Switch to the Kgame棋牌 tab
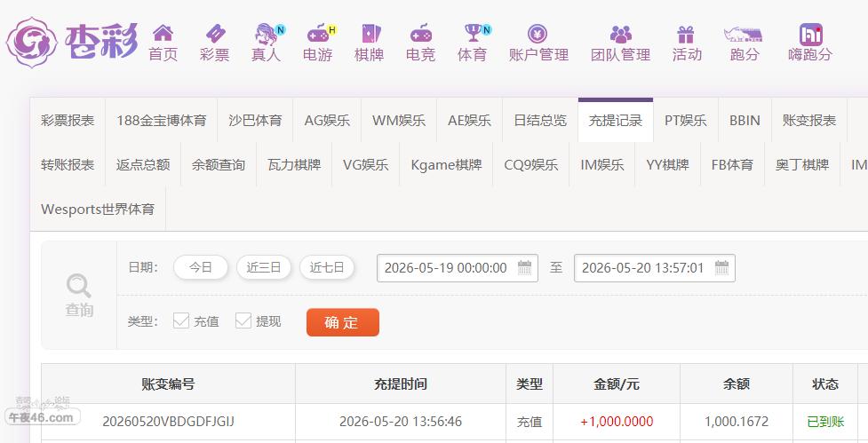 click(x=446, y=164)
